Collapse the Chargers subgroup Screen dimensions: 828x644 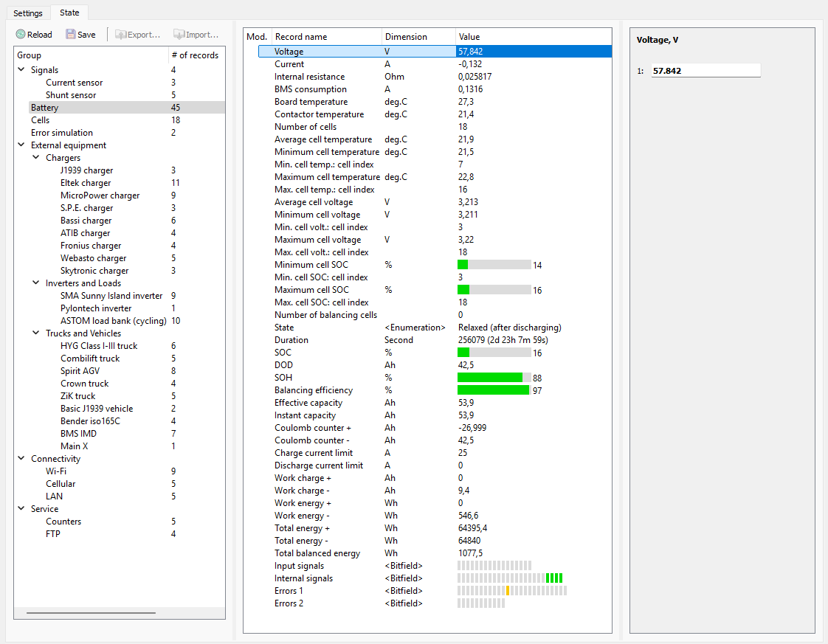pos(36,157)
